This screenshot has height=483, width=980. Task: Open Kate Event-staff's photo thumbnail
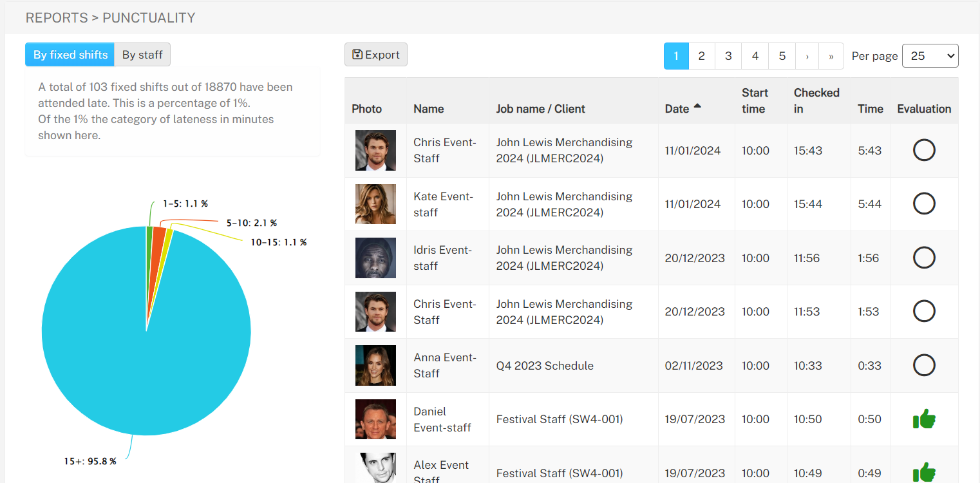pyautogui.click(x=375, y=204)
